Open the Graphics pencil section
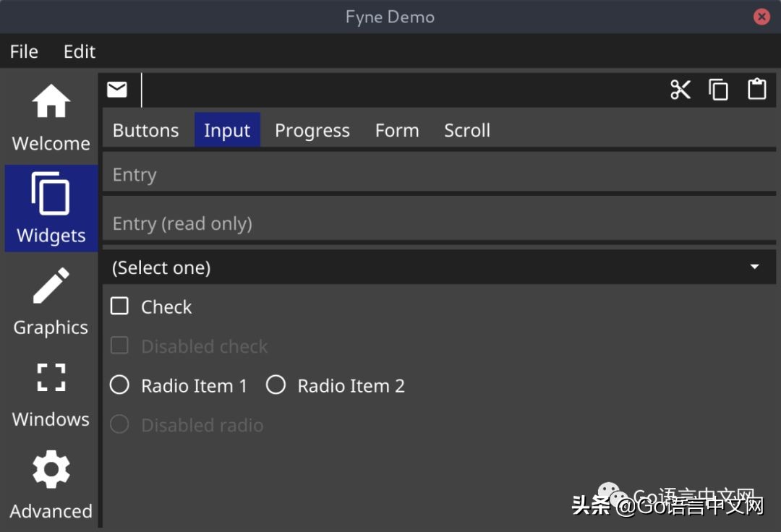 point(51,301)
